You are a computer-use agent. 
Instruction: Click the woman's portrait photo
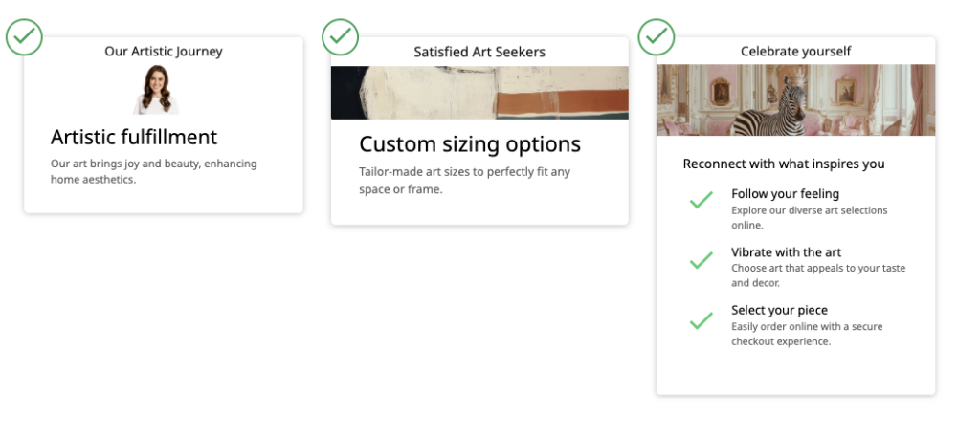pos(156,90)
